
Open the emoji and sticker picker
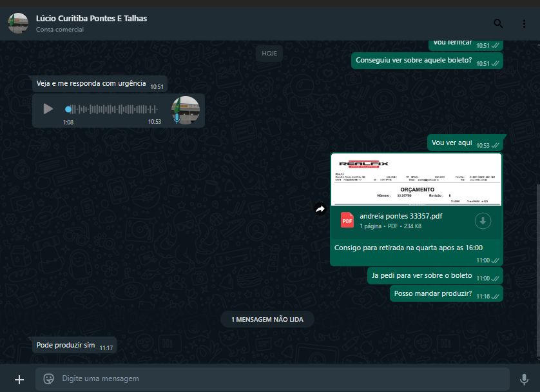48,379
